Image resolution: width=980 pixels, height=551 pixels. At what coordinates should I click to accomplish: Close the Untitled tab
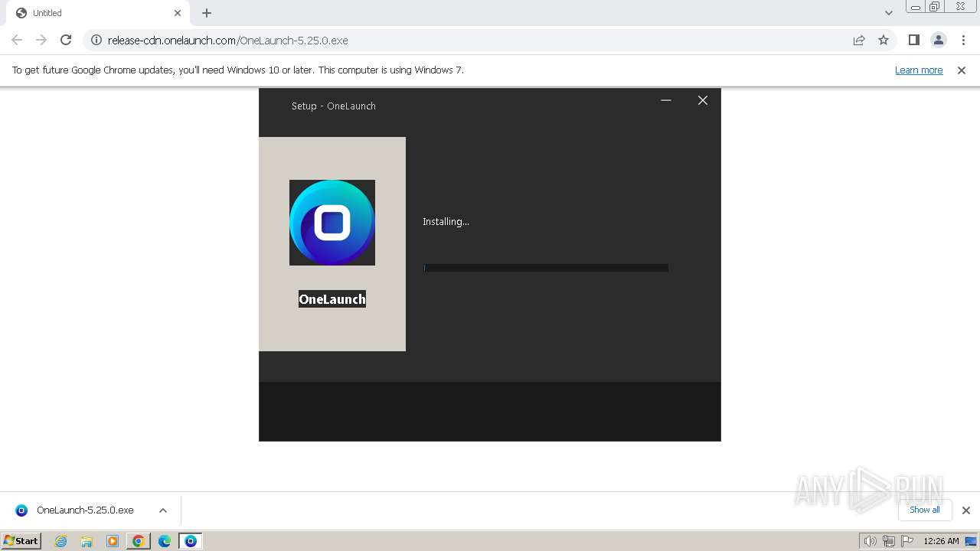(178, 13)
